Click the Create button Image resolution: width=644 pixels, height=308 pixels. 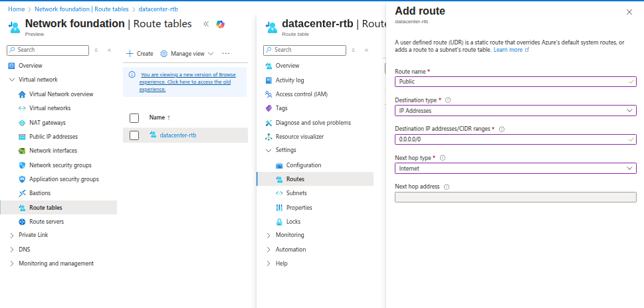coord(140,54)
